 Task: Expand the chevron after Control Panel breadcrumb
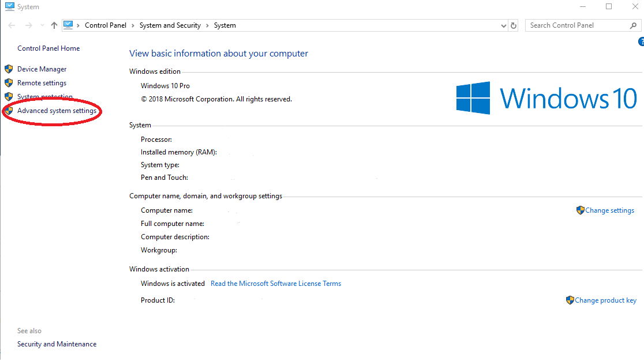point(133,25)
